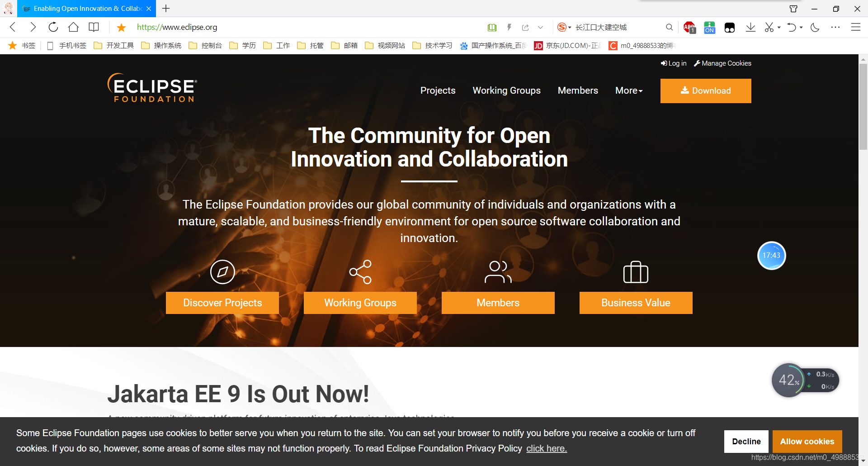Click the black mask extension icon

(x=730, y=28)
